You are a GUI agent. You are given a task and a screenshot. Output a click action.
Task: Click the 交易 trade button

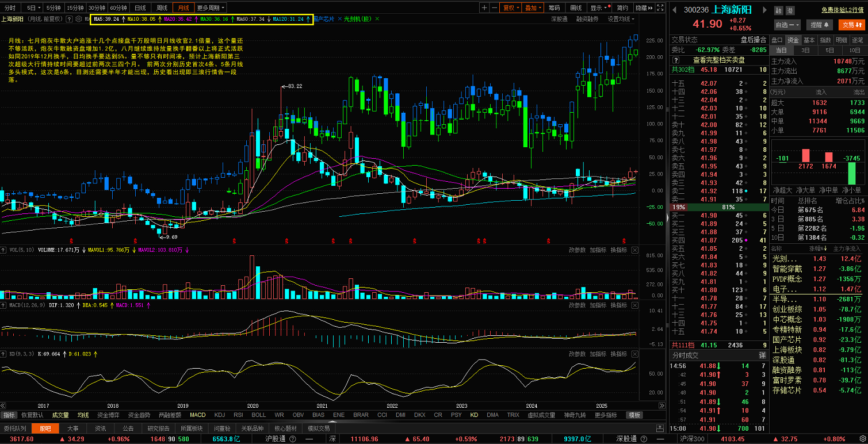[851, 25]
